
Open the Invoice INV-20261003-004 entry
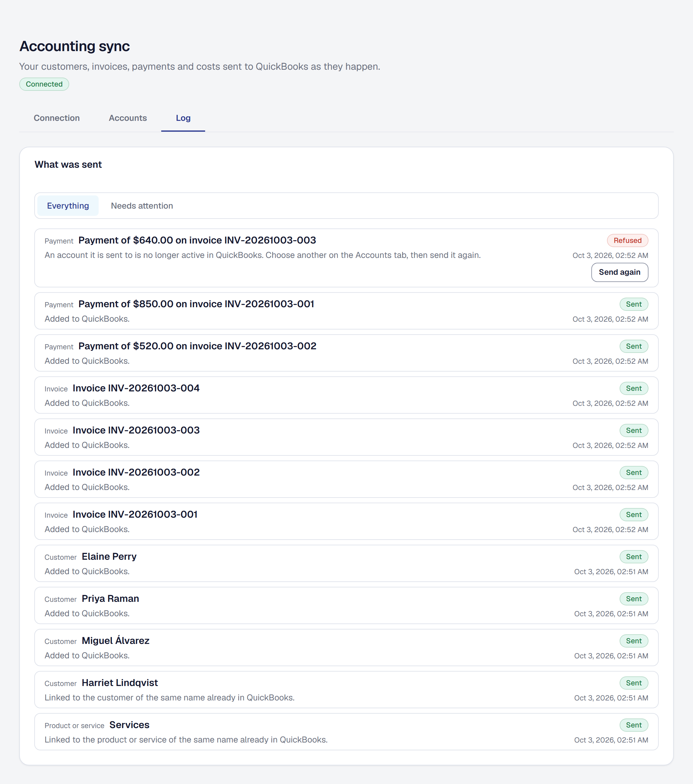(x=346, y=395)
